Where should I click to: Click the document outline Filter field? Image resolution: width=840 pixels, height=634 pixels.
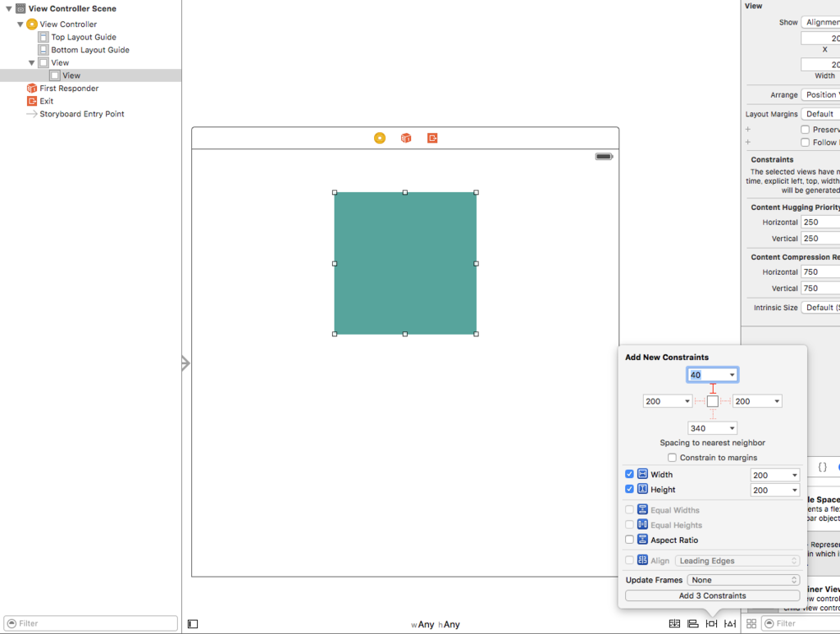(x=90, y=623)
